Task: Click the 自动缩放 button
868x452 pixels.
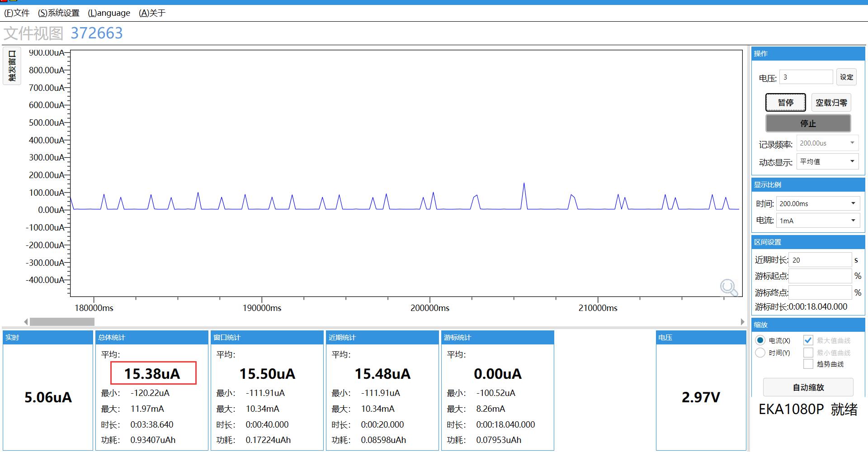Action: 808,387
